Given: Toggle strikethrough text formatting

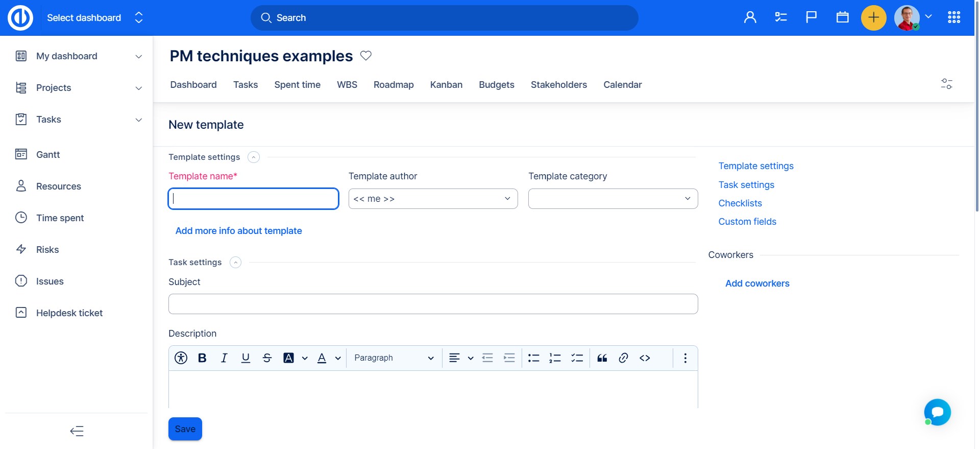Looking at the screenshot, I should pos(267,358).
